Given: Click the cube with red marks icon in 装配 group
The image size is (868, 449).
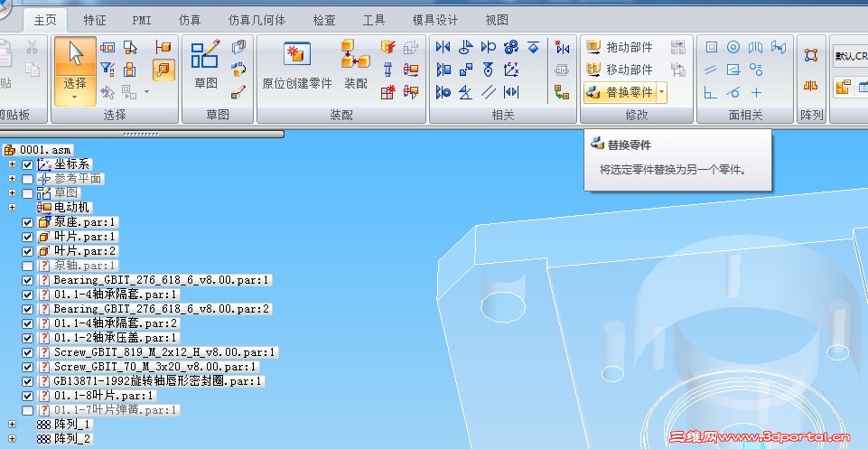Looking at the screenshot, I should click(387, 46).
